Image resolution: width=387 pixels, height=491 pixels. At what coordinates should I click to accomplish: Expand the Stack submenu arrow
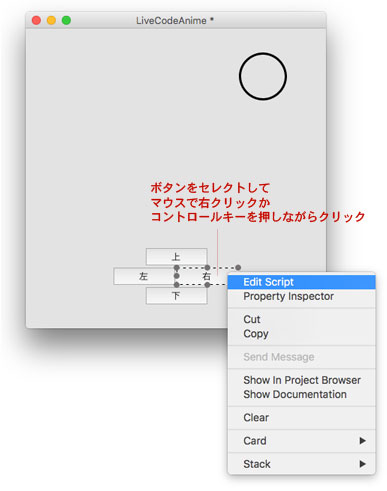(363, 464)
